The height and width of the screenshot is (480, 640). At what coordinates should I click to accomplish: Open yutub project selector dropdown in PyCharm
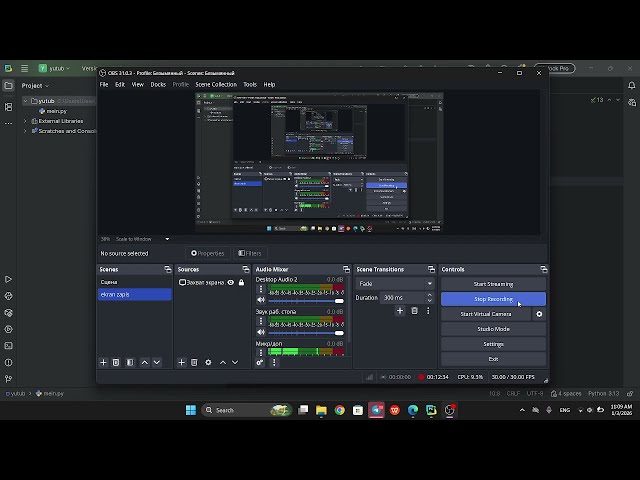tap(55, 69)
